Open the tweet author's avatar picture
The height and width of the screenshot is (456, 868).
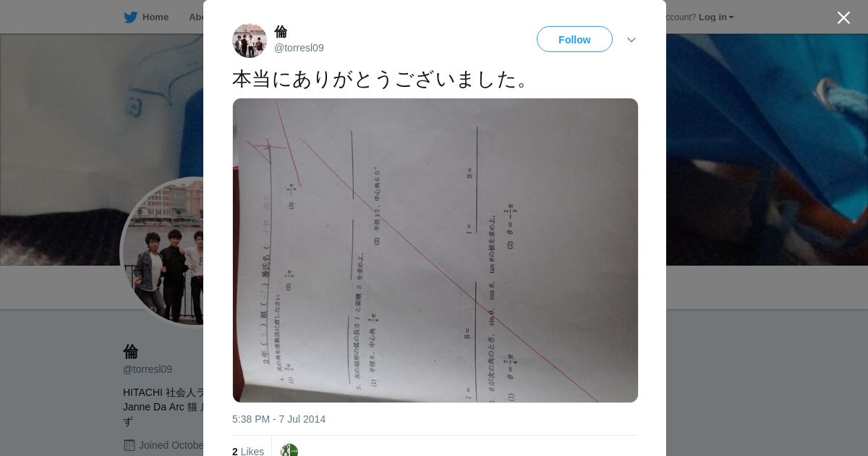pyautogui.click(x=250, y=41)
